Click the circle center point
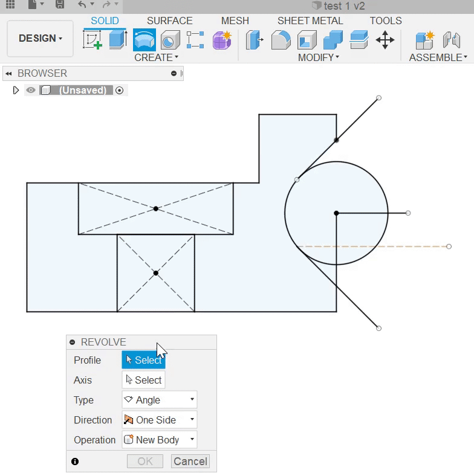The image size is (474, 476). coord(336,213)
